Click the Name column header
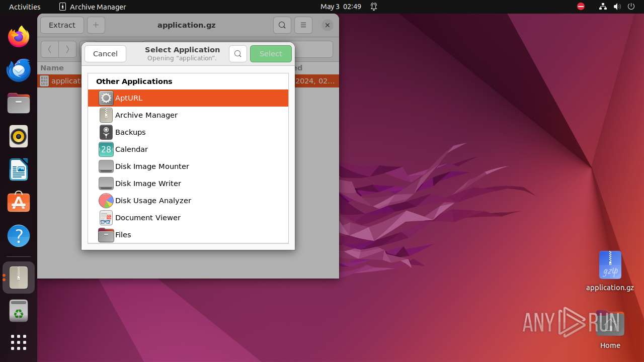 point(52,68)
